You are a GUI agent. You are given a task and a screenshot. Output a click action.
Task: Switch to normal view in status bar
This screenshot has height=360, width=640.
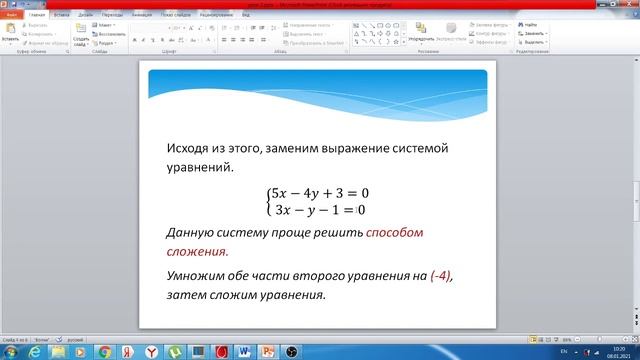pos(533,340)
